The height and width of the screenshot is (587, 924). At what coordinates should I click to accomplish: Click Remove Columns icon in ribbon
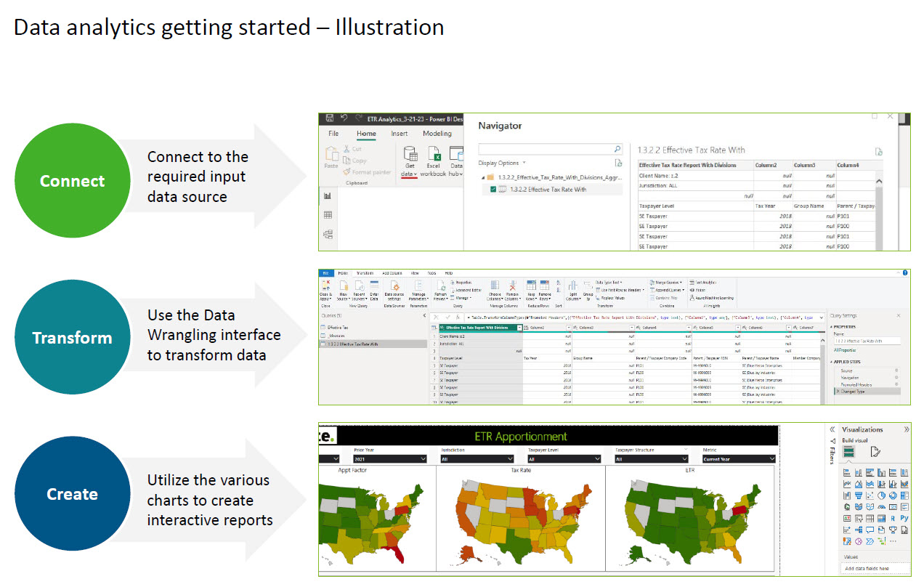[513, 287]
